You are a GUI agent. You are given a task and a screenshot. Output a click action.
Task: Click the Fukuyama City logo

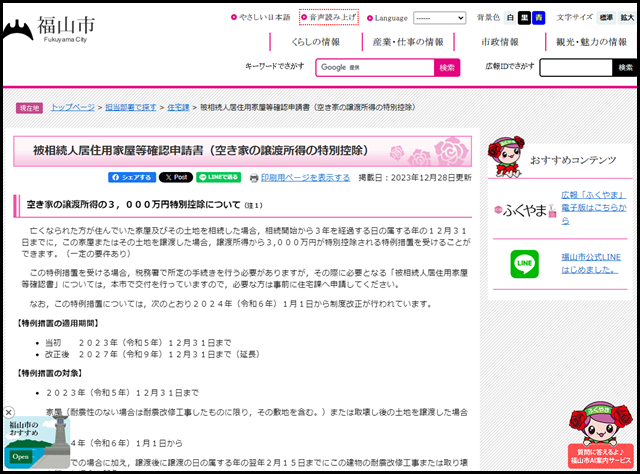tap(49, 29)
